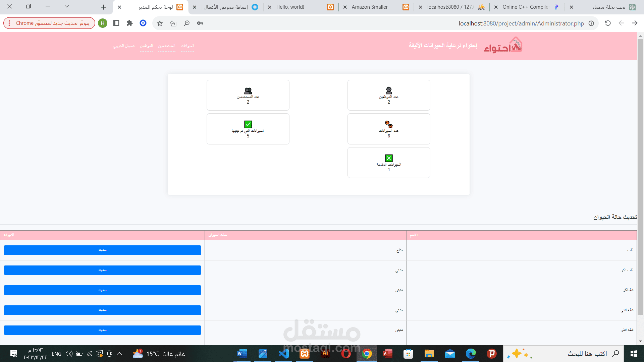Click the zoom magnifier icon in address bar
This screenshot has width=644, height=362.
point(186,23)
